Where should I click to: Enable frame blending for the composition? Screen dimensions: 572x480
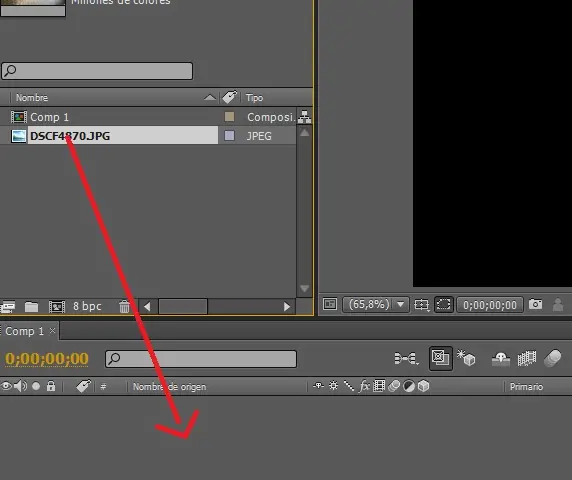coord(527,358)
